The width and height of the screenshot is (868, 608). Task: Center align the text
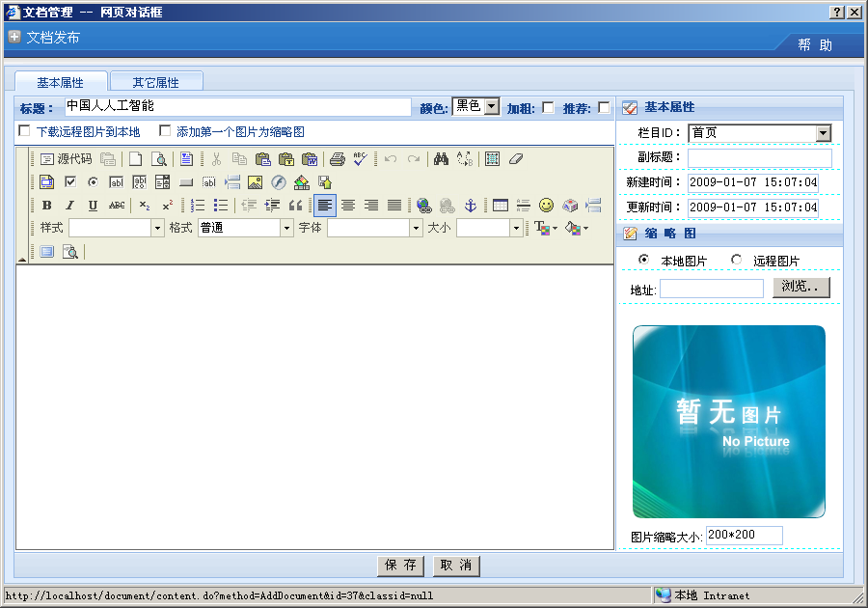click(347, 206)
